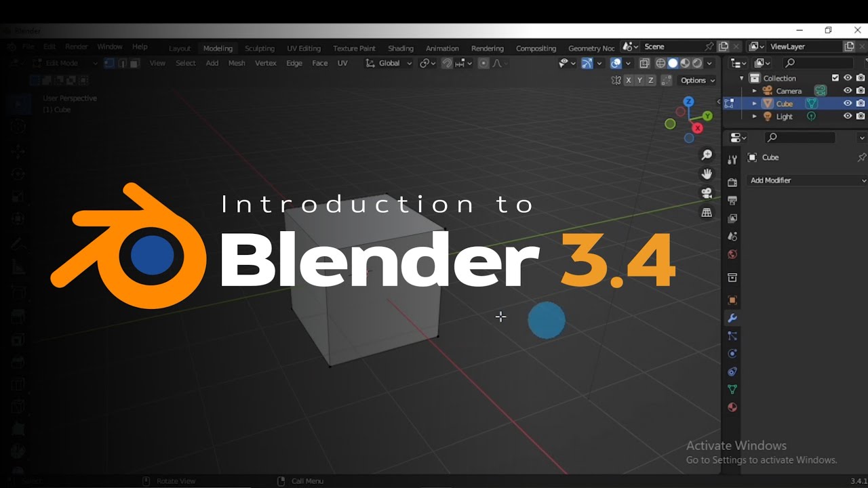This screenshot has height=488, width=868.
Task: Select material preview shading
Action: pyautogui.click(x=685, y=63)
